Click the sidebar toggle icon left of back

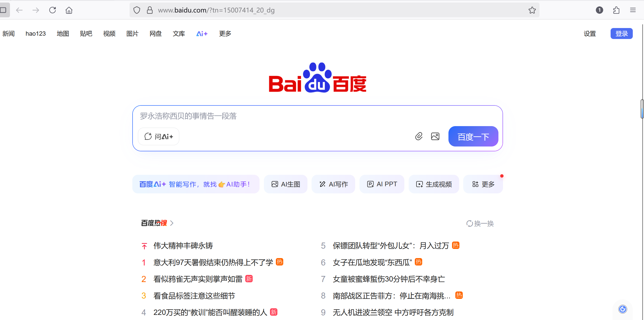(3, 10)
